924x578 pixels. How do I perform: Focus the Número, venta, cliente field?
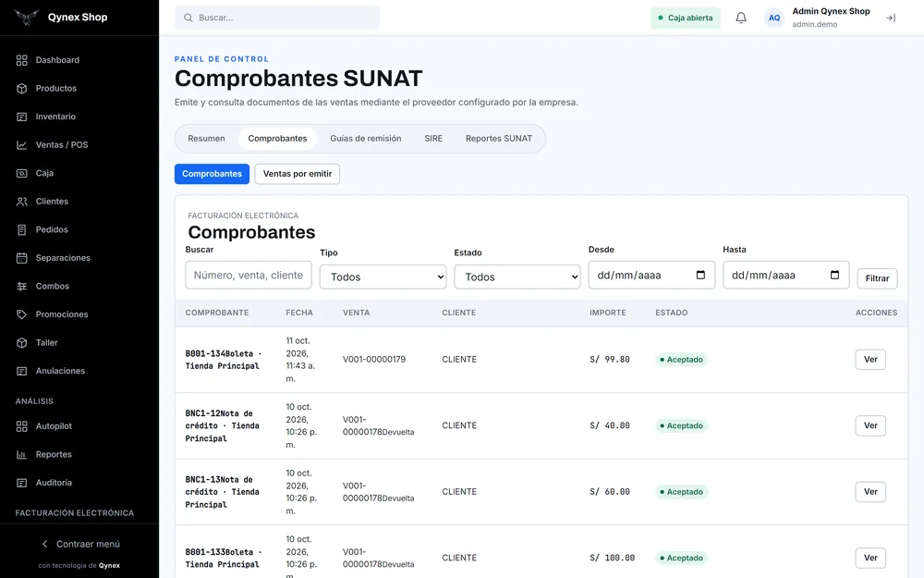coord(248,276)
